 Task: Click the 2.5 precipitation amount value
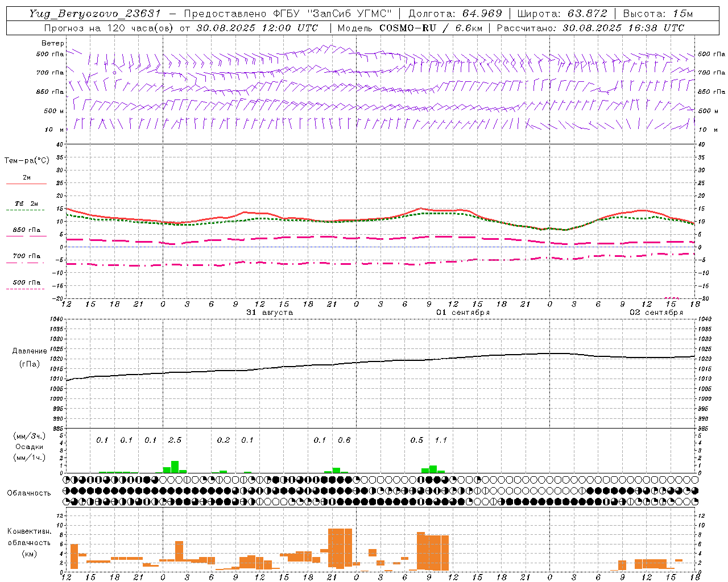click(175, 440)
